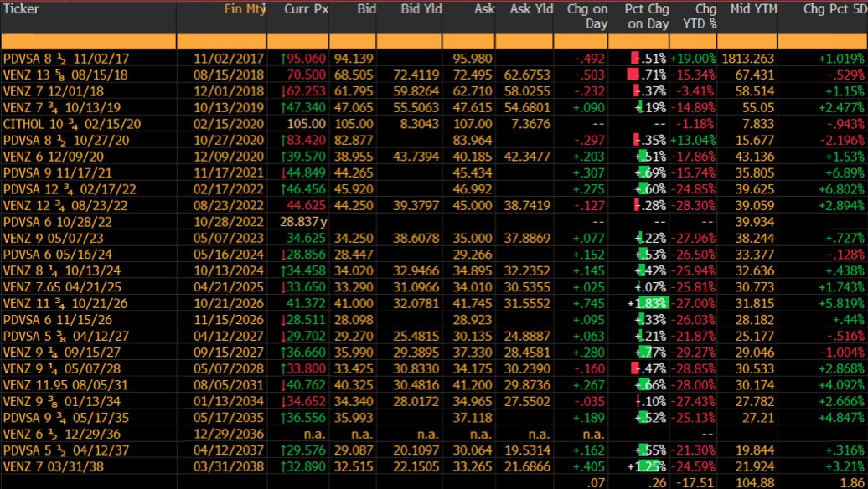Click maturity date 03/31/2038
This screenshot has height=489, width=868.
[230, 467]
